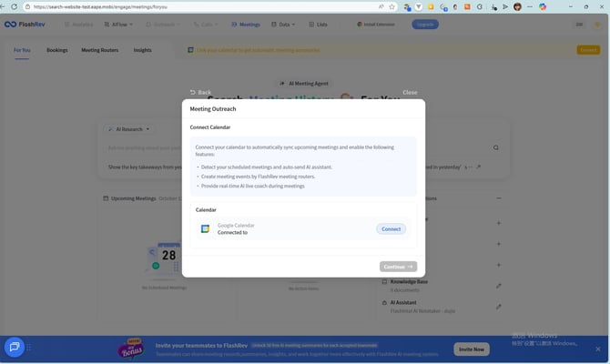Screen dimensions: 610x364
Task: Switch to the Meeting Routers tab
Action: coord(100,50)
